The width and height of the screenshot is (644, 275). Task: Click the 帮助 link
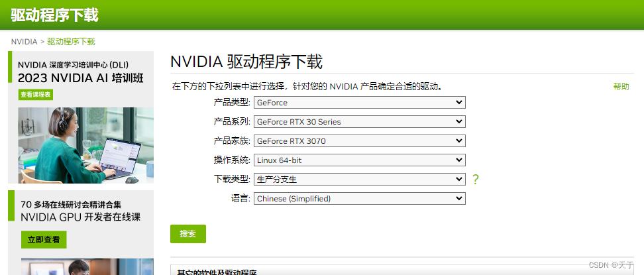click(x=621, y=86)
